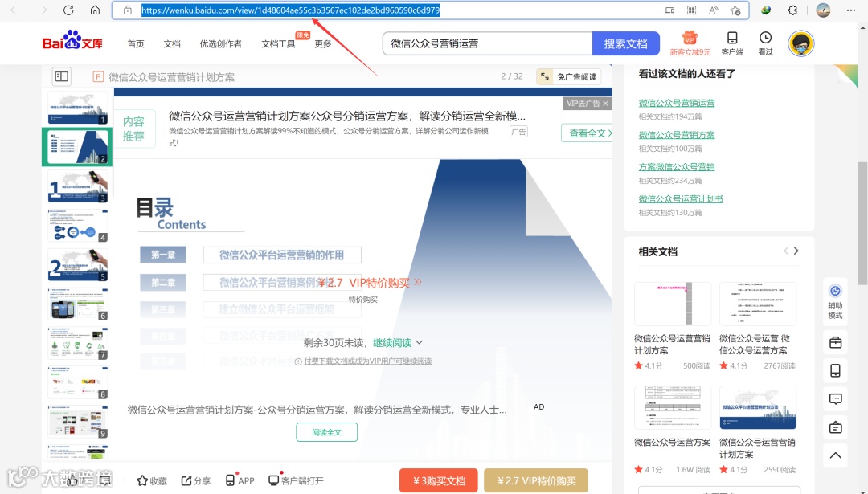
Task: Click 分享 to share document
Action: 196,480
